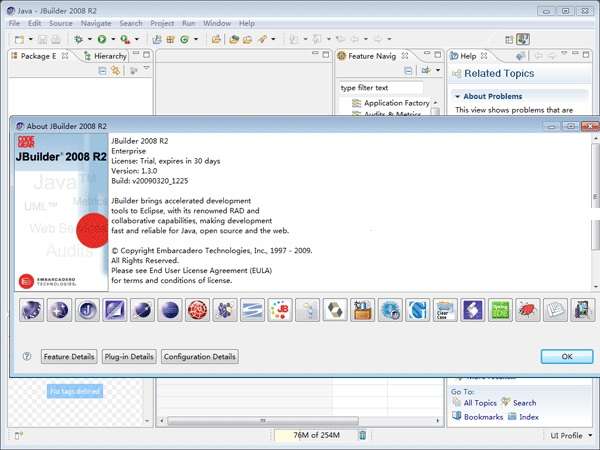Collapse all in Package Explorer toolbar
Viewport: 600px width, 450px height.
coord(103,70)
